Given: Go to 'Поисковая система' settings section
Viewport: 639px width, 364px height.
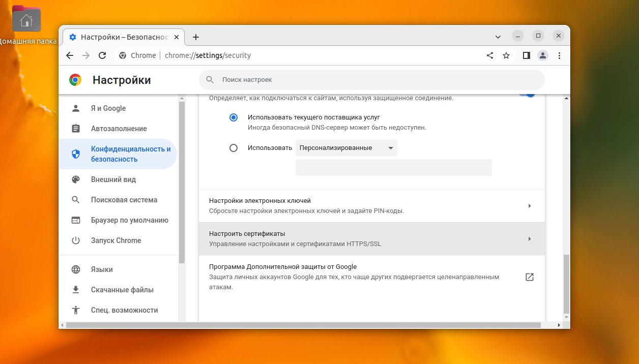Looking at the screenshot, I should click(124, 200).
